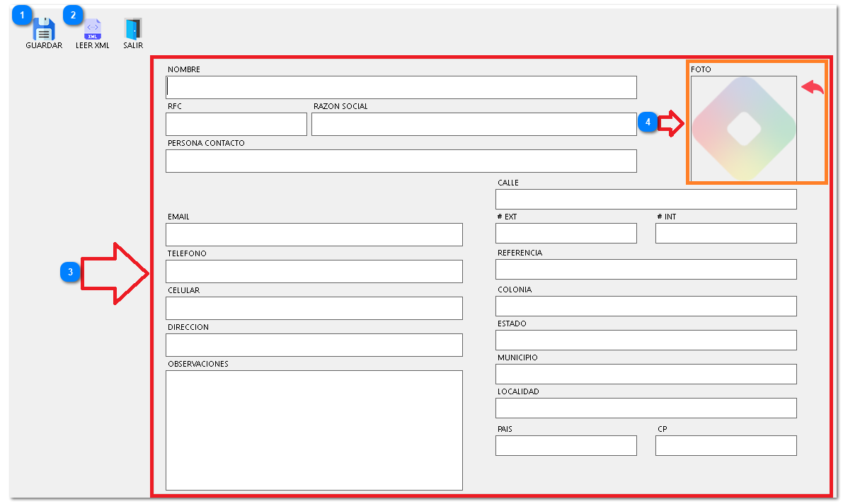
Task: Focus the TELEFONO text box
Action: [314, 271]
